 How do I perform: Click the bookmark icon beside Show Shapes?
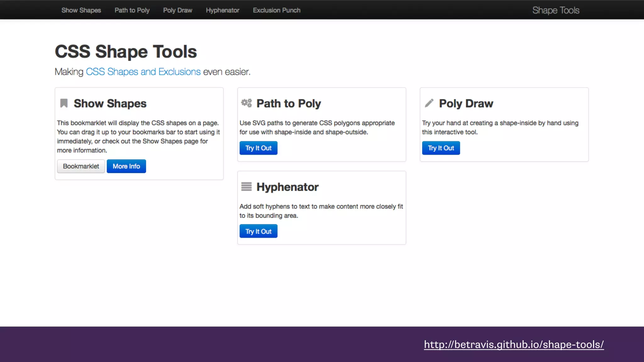64,103
